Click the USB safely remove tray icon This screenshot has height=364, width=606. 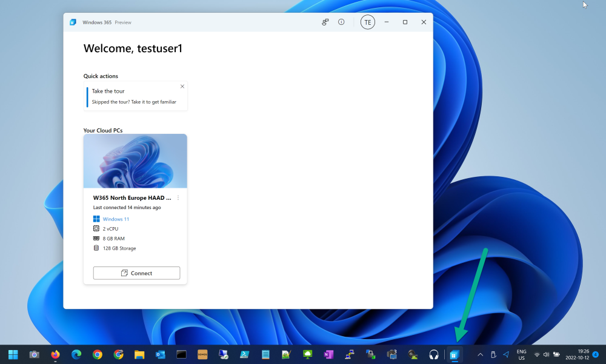pos(493,354)
